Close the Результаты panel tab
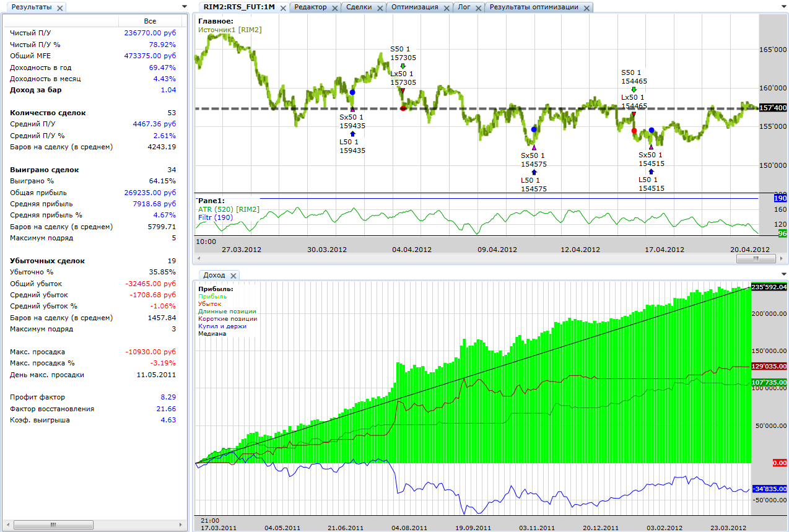The height and width of the screenshot is (532, 789). coord(59,8)
